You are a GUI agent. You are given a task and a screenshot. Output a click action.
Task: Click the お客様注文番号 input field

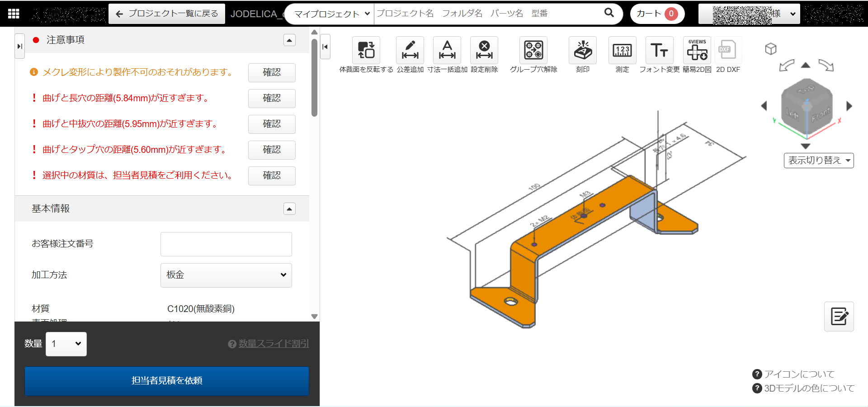pos(226,244)
